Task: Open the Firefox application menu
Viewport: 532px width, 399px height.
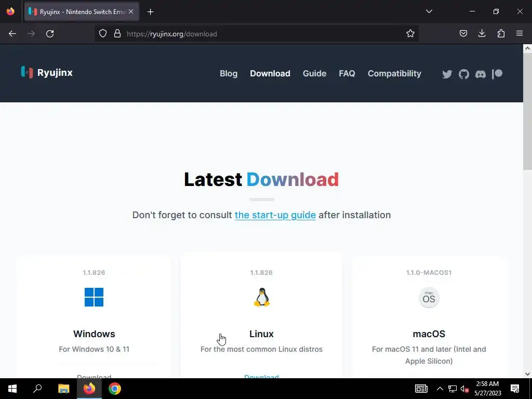Action: click(520, 34)
